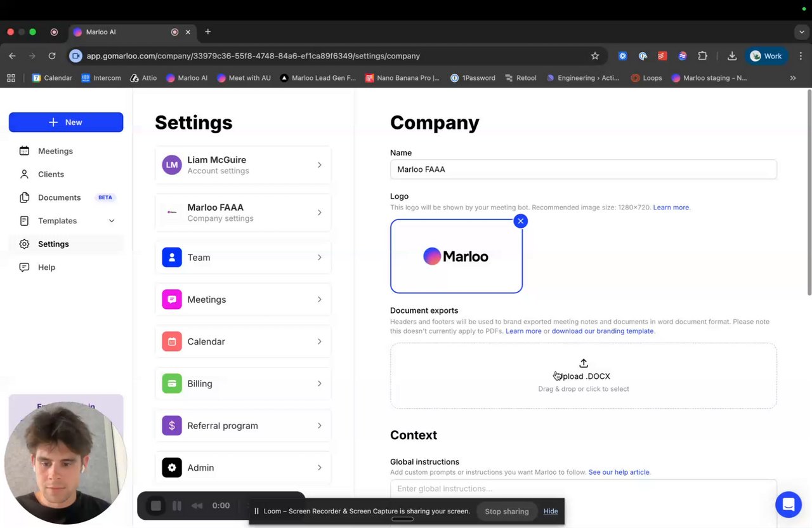Go to Documents BETA in the sidebar
This screenshot has width=812, height=528.
point(66,197)
